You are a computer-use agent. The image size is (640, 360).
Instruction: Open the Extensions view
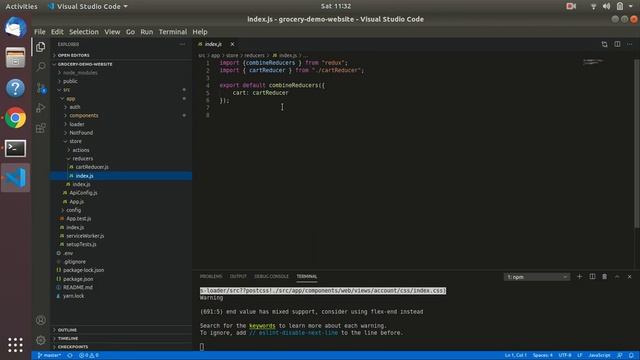pos(40,128)
